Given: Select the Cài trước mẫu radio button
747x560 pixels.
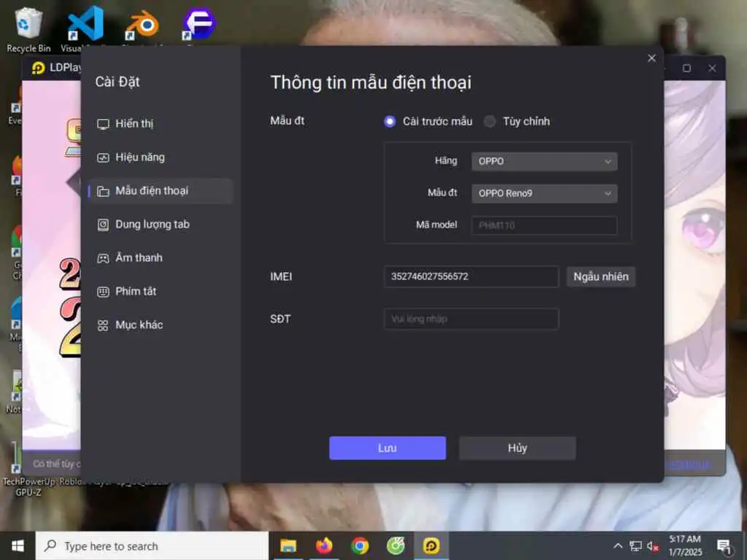Looking at the screenshot, I should pyautogui.click(x=390, y=122).
